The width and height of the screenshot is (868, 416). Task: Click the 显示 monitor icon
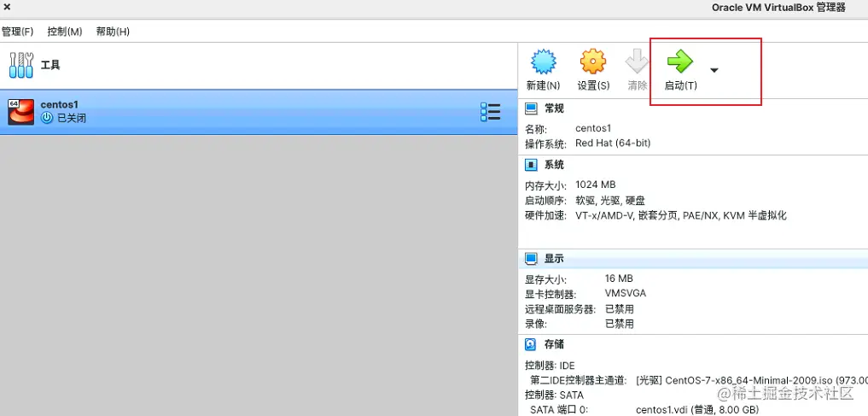531,259
